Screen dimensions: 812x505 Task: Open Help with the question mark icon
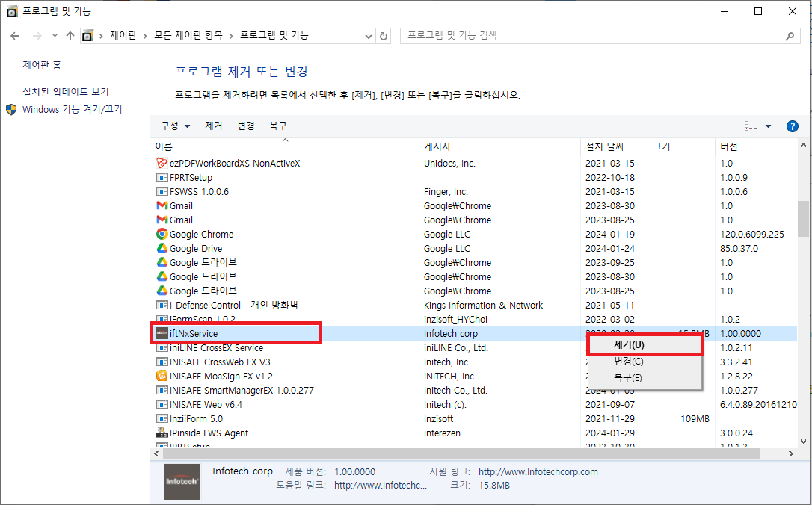pyautogui.click(x=792, y=126)
